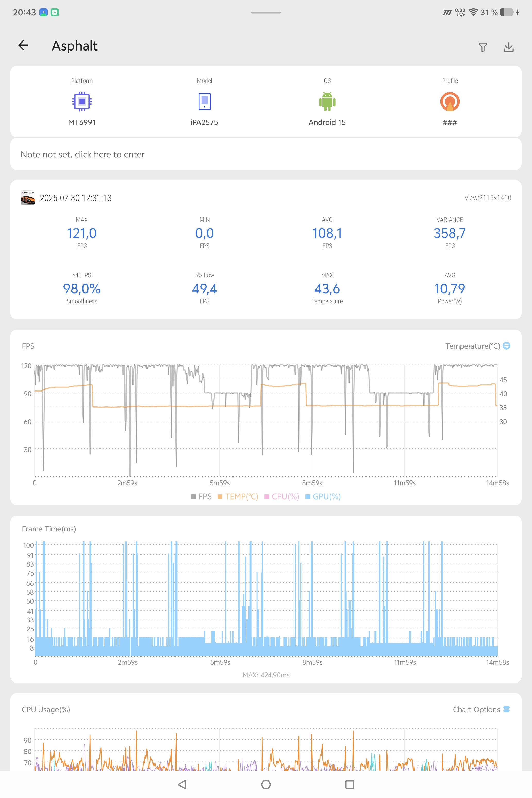
Task: Toggle the GPU(%) legend series
Action: [323, 496]
